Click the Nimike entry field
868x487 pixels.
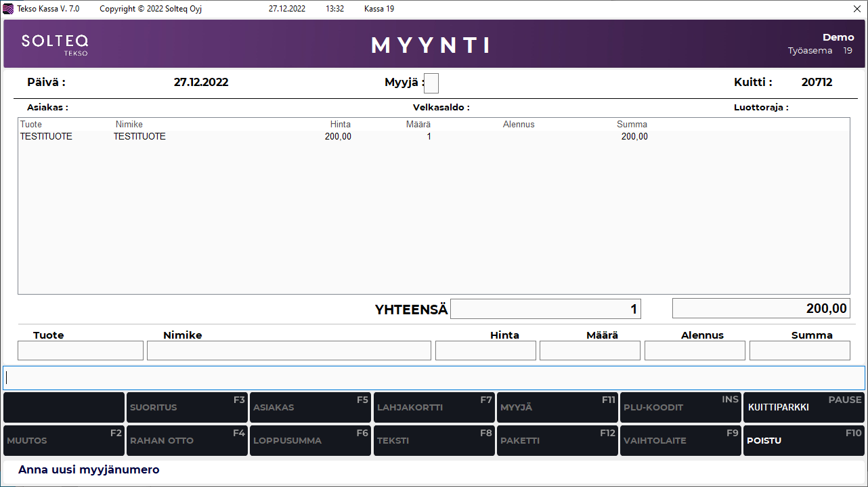[288, 350]
